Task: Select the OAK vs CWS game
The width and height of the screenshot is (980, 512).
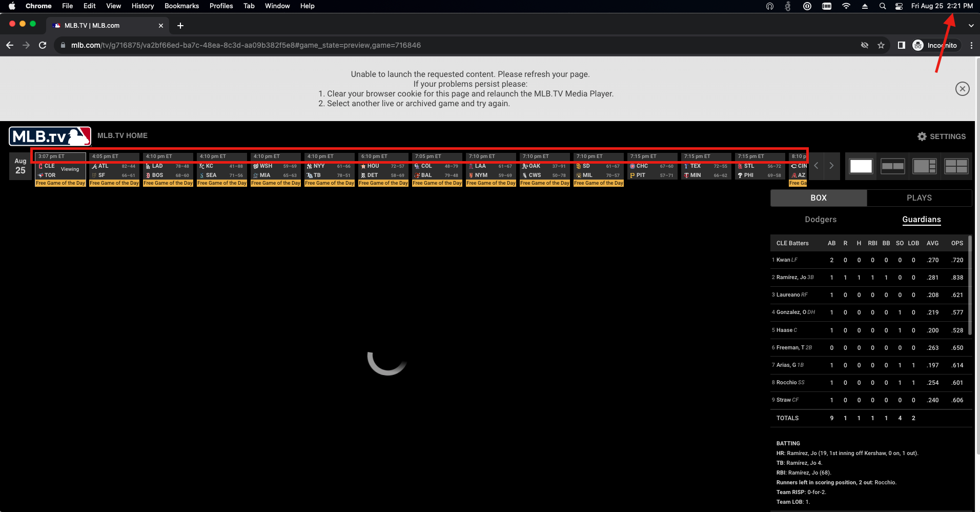Action: coord(545,169)
